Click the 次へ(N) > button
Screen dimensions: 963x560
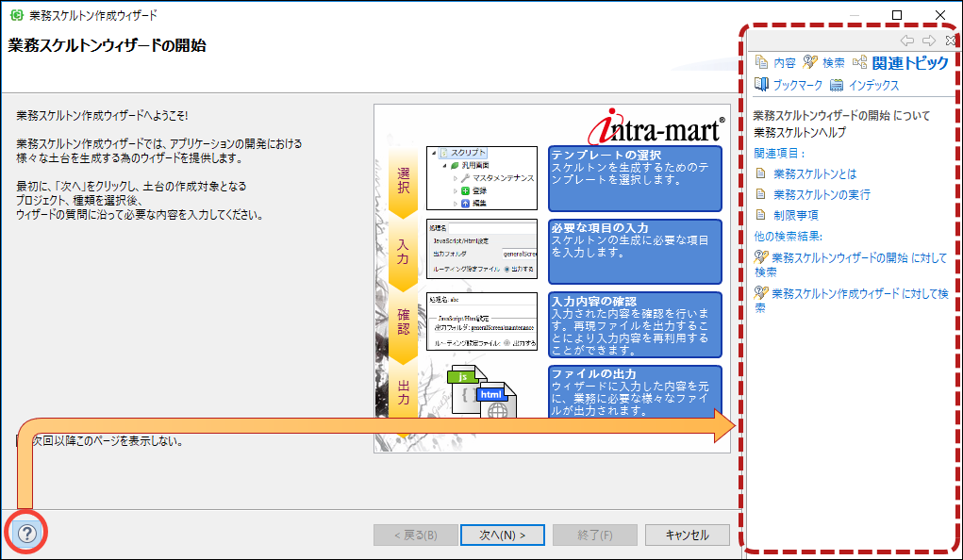[x=503, y=535]
